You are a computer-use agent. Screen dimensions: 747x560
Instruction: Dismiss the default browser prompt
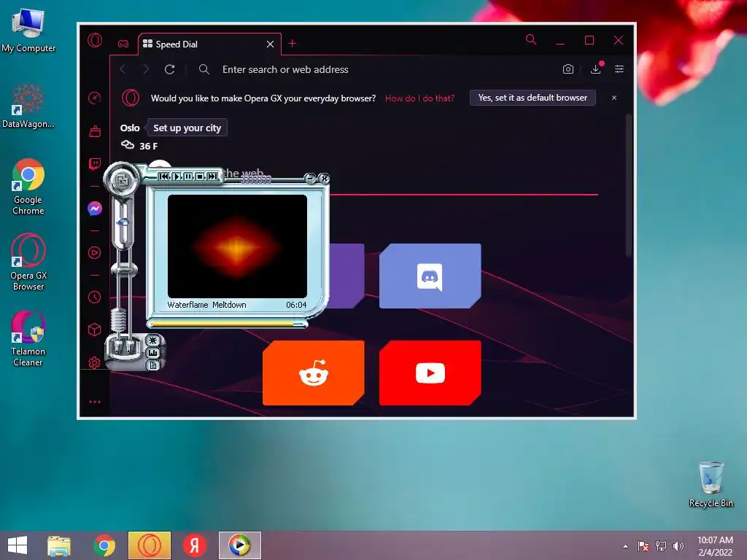point(614,98)
